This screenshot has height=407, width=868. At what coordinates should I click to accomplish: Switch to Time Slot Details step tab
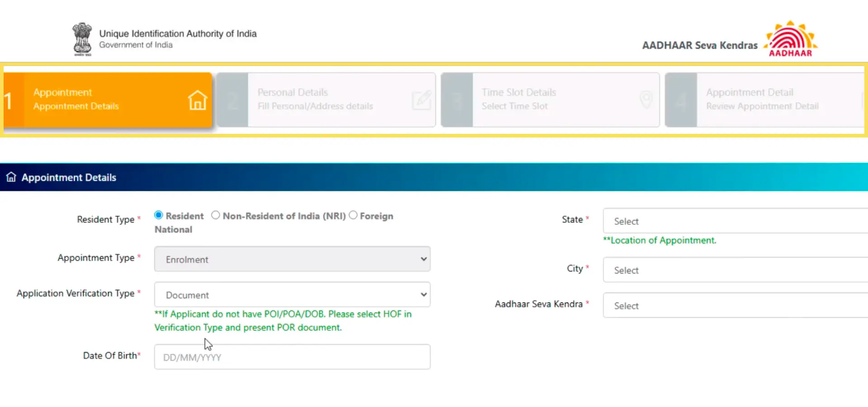pos(550,100)
